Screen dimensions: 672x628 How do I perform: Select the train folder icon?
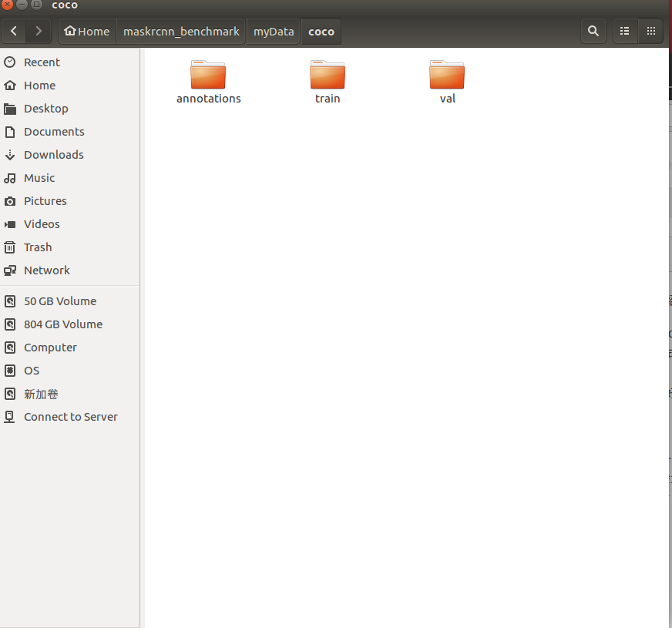click(x=328, y=75)
